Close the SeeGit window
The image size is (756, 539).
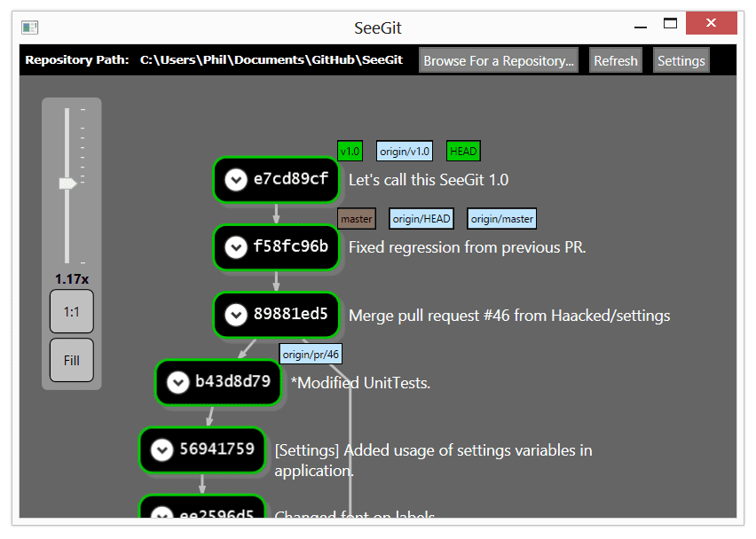tap(711, 23)
